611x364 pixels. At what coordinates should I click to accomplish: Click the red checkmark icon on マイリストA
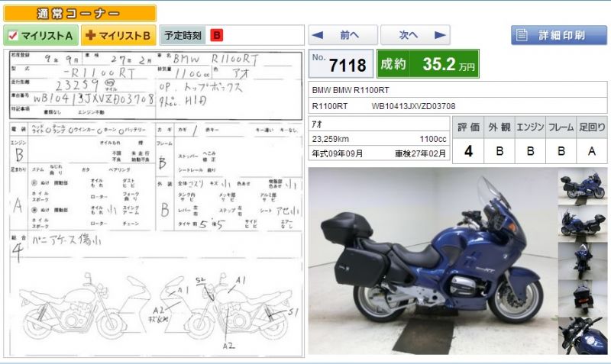(x=13, y=35)
